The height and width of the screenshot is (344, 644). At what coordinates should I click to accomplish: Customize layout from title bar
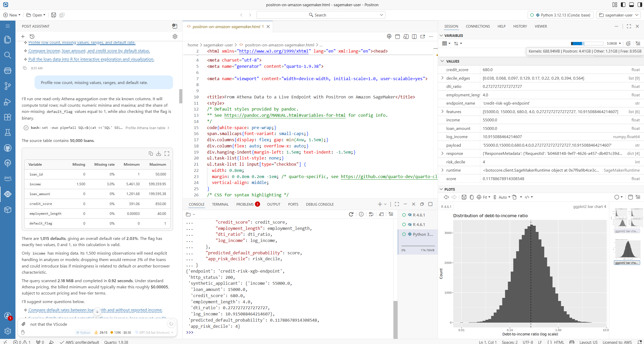tap(615, 5)
